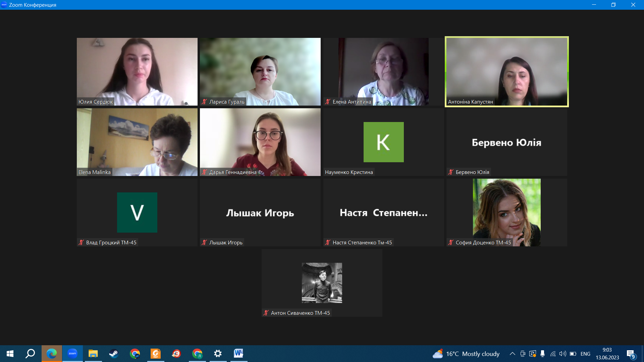This screenshot has height=362, width=644.
Task: Open the Mostly cloudy weather widget
Action: (x=466, y=354)
